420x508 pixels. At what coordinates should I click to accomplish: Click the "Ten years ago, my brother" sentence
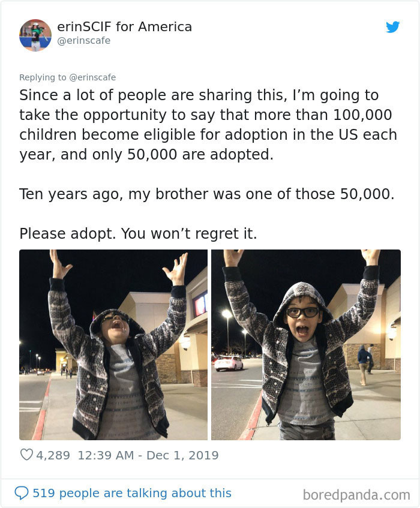coord(206,194)
